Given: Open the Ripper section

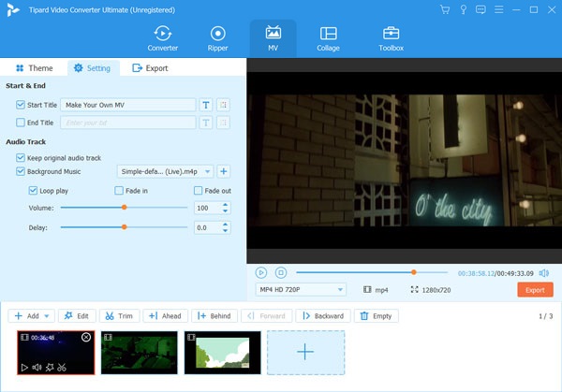Looking at the screenshot, I should (217, 38).
